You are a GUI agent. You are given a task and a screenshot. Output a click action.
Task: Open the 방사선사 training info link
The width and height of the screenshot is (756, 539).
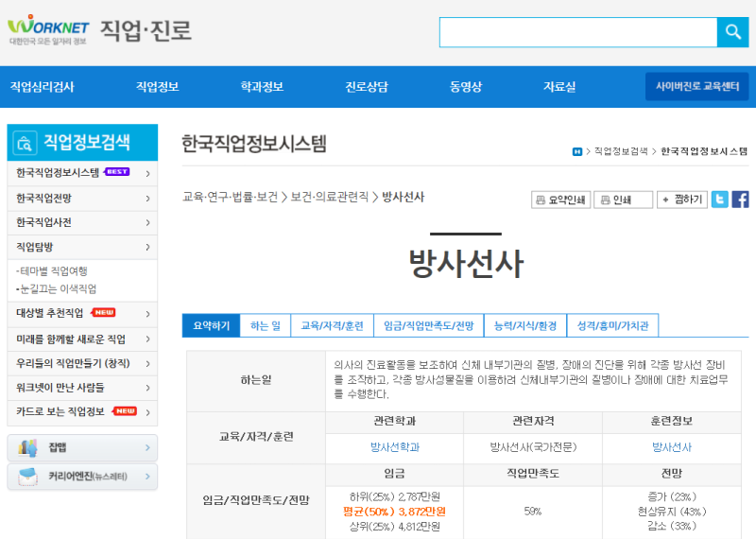[672, 447]
